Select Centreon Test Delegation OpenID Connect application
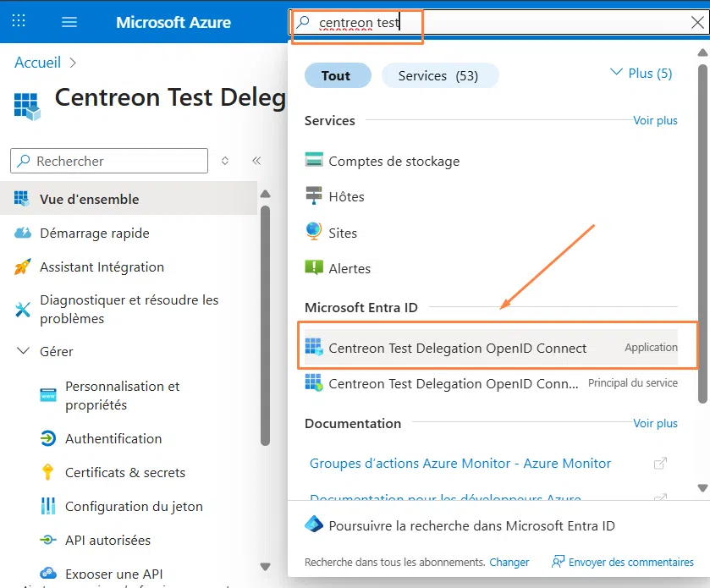The height and width of the screenshot is (588, 710). point(457,347)
